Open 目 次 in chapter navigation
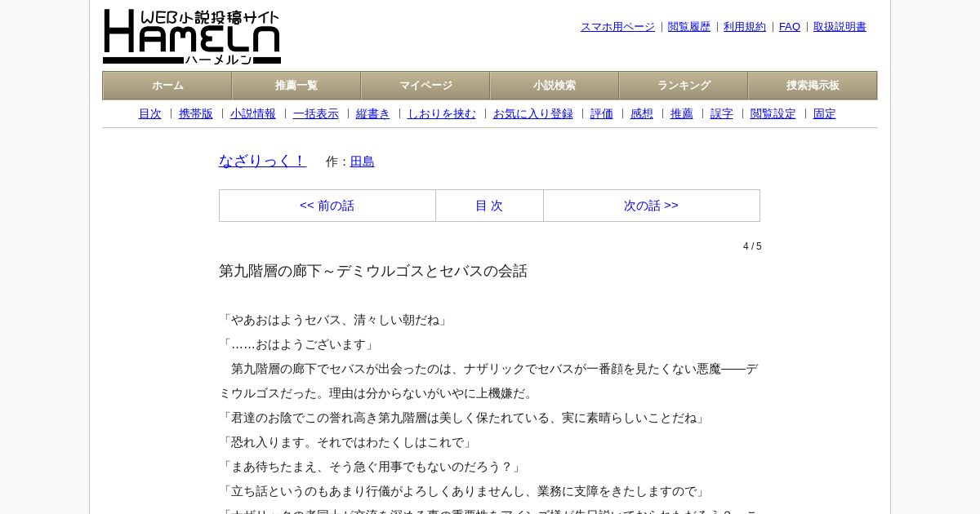The width and height of the screenshot is (980, 514). (489, 206)
